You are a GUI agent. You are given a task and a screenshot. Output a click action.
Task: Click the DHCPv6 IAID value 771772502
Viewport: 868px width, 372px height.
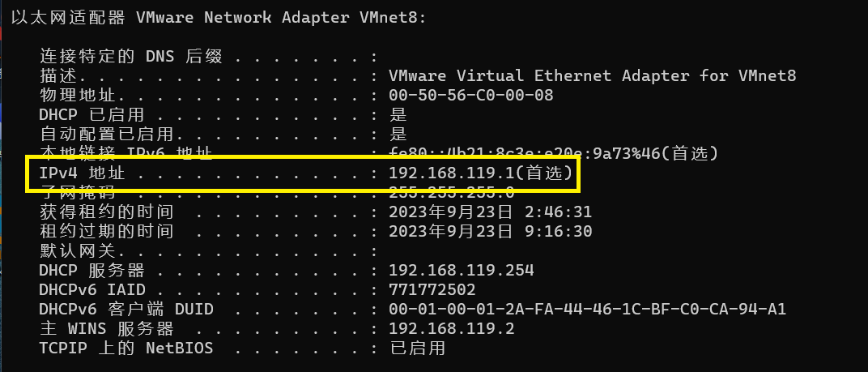pos(432,290)
